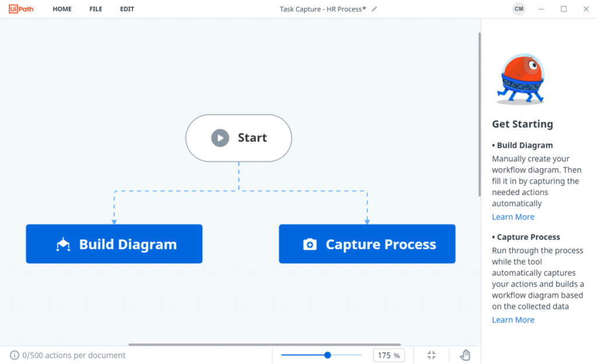597x364 pixels.
Task: Click the 0/500 actions per document text
Action: pos(74,355)
